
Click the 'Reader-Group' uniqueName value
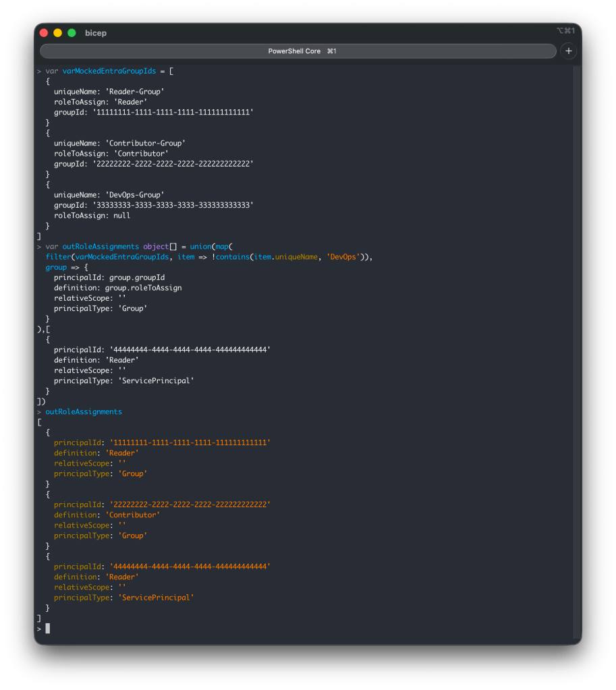[140, 92]
